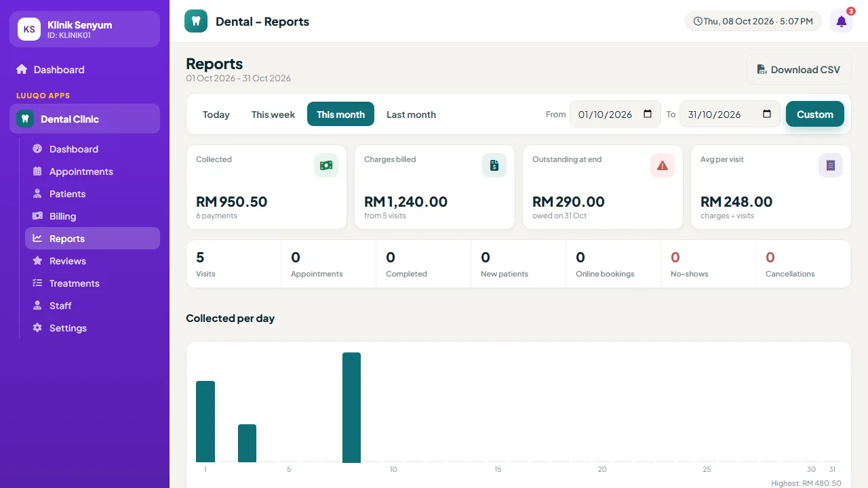The height and width of the screenshot is (488, 868).
Task: Click the KS clinic avatar
Action: coord(29,29)
